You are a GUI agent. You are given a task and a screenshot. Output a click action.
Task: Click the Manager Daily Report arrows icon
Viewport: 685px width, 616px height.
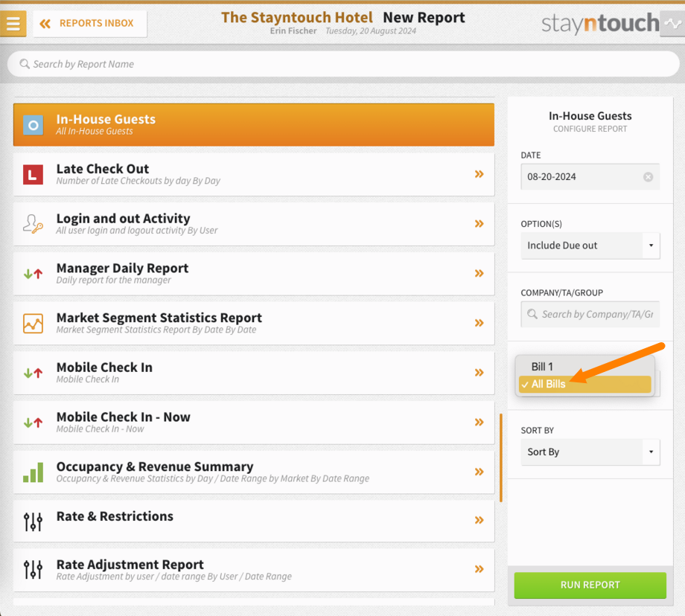pos(34,274)
